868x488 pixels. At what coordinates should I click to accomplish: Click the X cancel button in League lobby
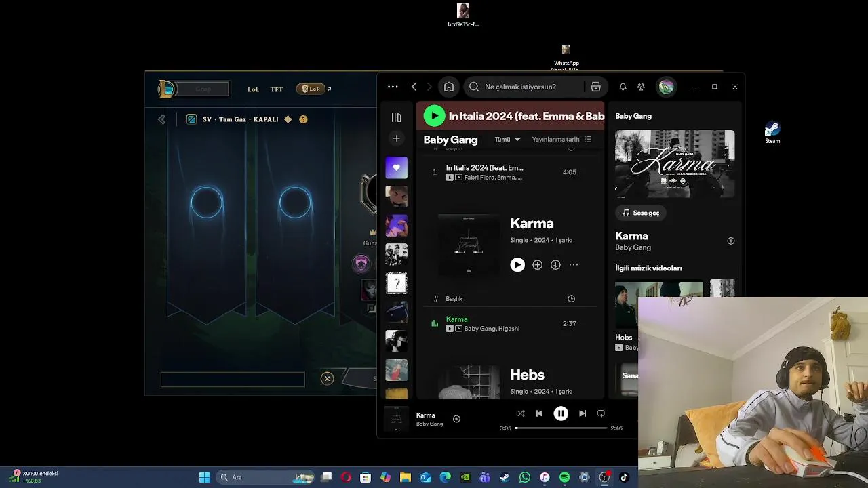[327, 379]
